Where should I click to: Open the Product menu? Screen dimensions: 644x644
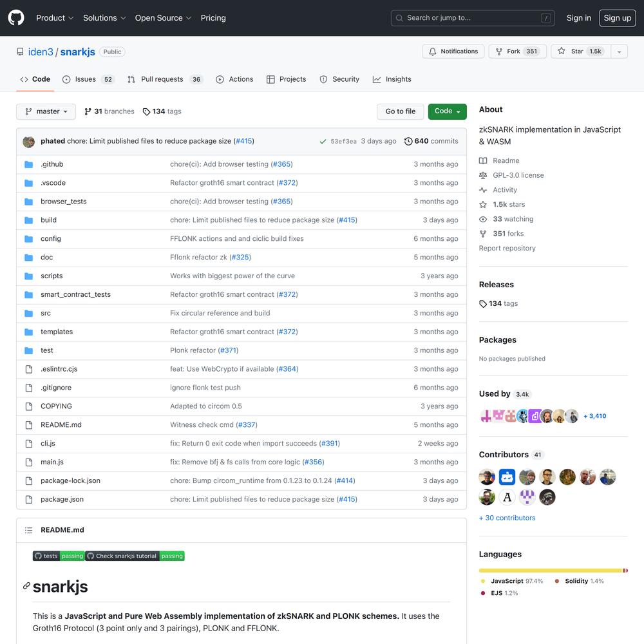pos(55,18)
